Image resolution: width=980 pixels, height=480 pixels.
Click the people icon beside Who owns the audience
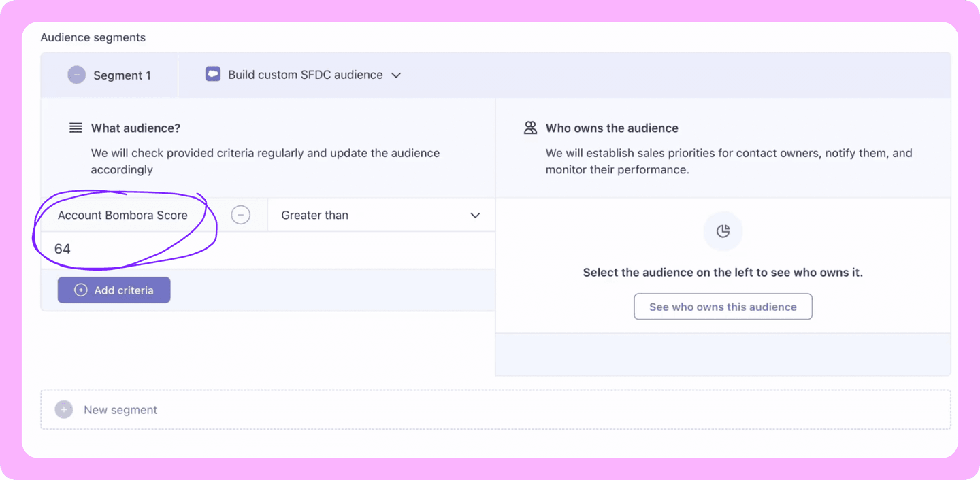[530, 128]
